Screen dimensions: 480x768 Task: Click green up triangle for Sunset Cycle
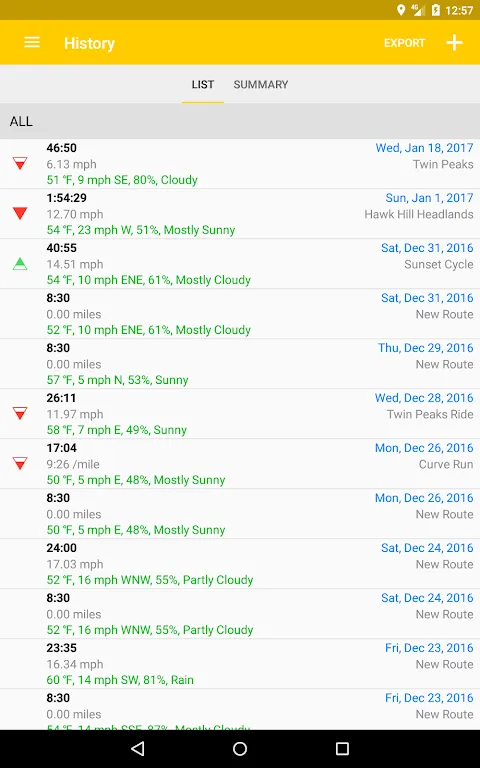[x=20, y=264]
